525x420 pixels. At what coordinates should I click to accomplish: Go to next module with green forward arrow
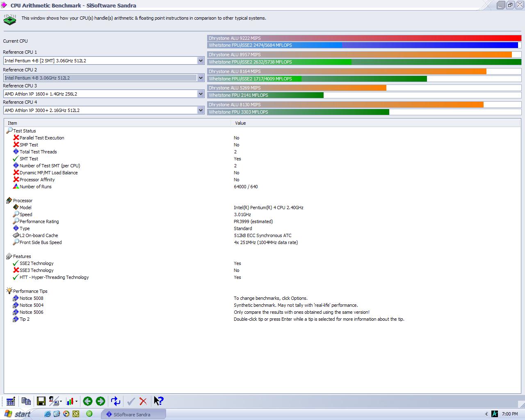[x=100, y=401]
